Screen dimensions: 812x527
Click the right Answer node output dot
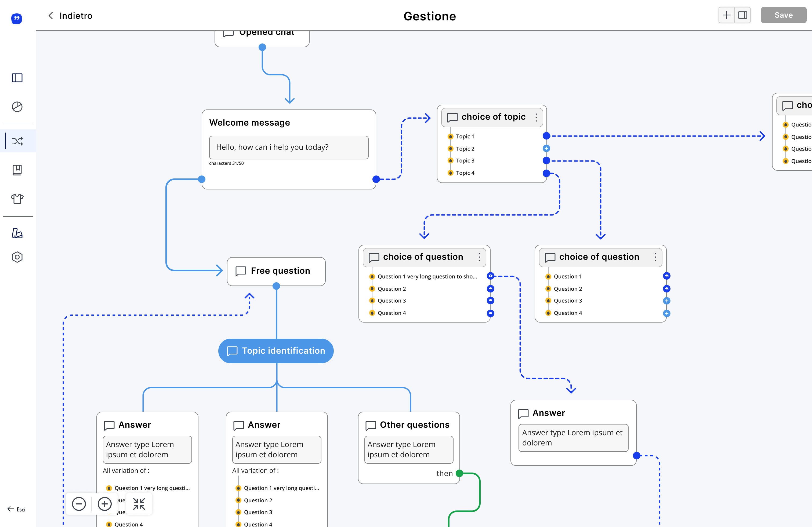[x=637, y=455]
